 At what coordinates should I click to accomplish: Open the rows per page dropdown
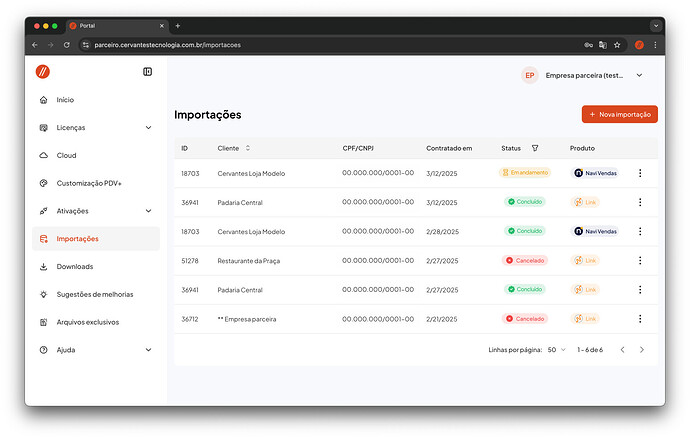coord(556,350)
